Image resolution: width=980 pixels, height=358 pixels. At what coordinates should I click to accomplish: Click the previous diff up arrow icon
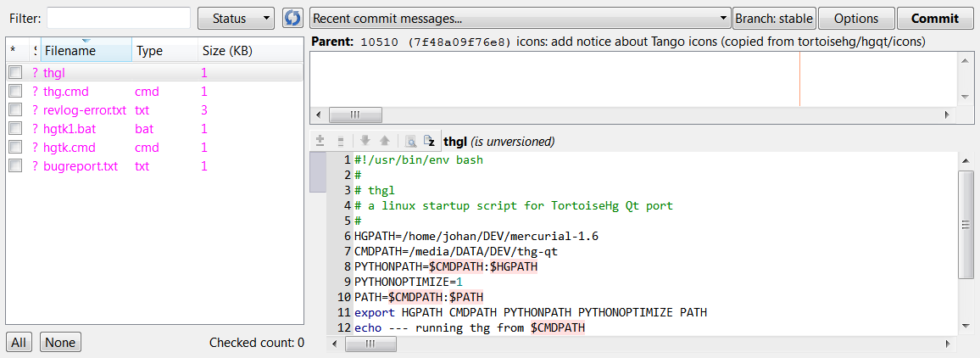[x=384, y=142]
